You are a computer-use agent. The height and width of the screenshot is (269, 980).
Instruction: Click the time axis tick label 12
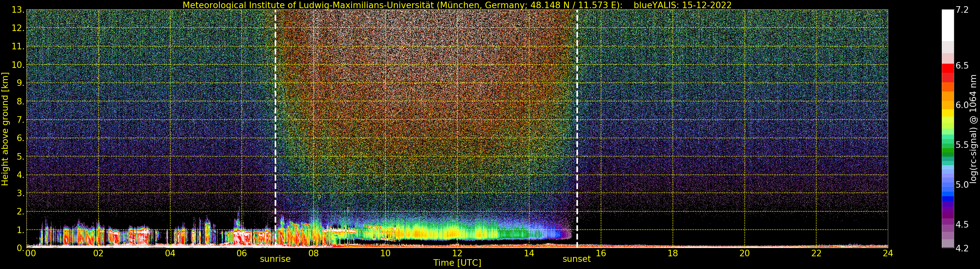pyautogui.click(x=457, y=253)
